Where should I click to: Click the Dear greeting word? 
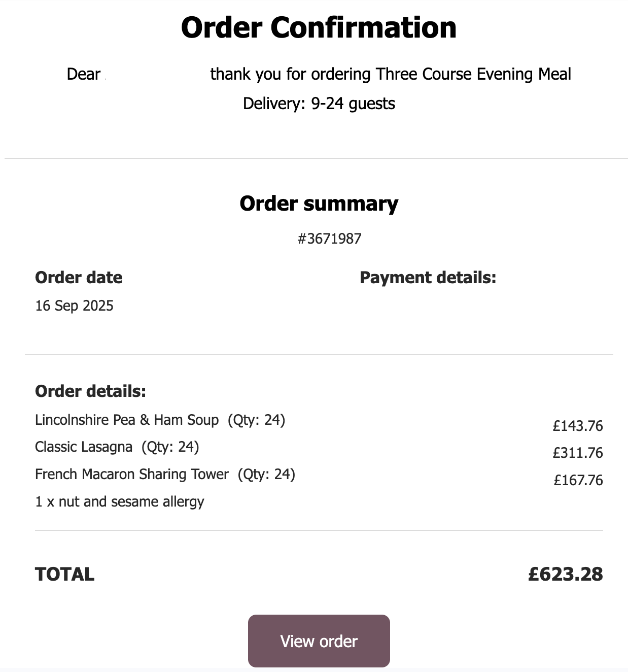[x=83, y=74]
